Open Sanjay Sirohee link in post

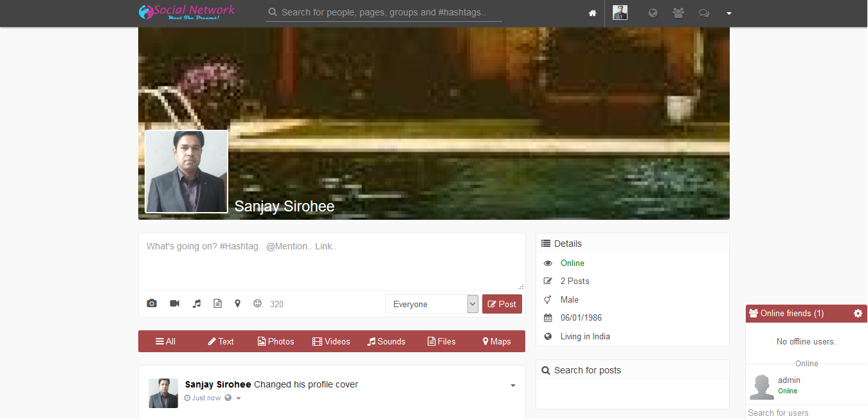(x=218, y=384)
